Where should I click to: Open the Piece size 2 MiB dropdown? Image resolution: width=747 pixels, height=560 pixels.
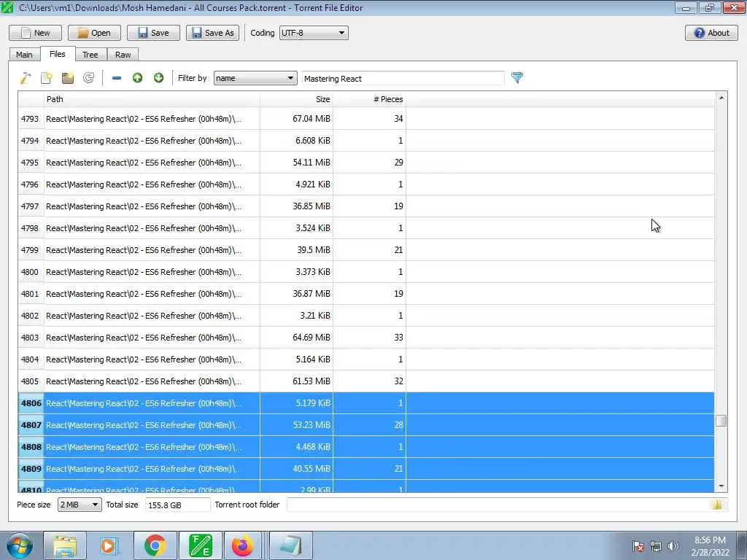point(80,505)
